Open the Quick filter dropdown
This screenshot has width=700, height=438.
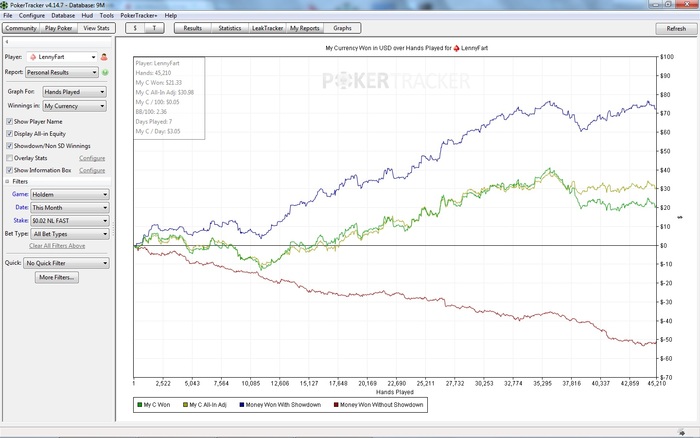(x=67, y=263)
